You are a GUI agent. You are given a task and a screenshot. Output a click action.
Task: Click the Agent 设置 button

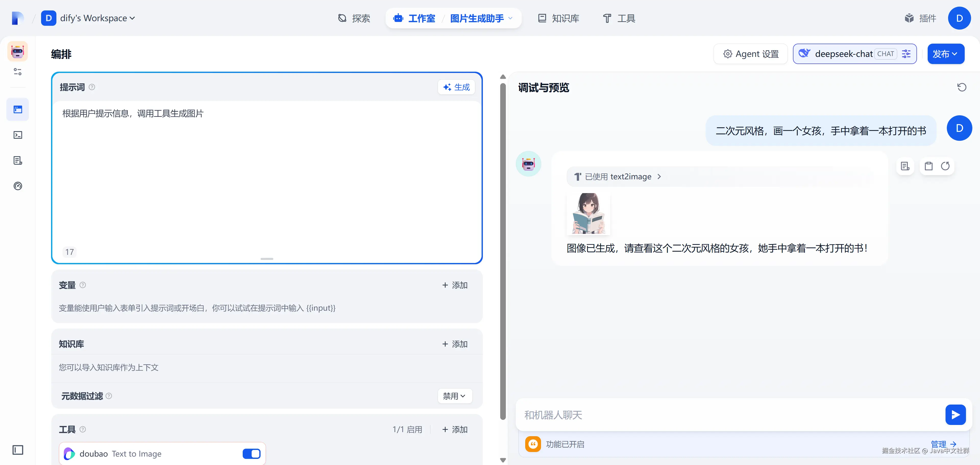[x=751, y=54]
